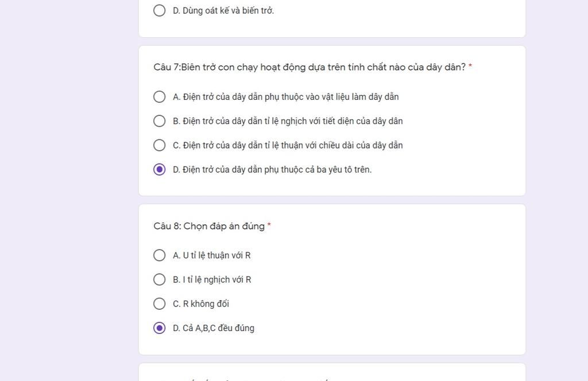The image size is (588, 381).
Task: Pick Câu 8 option C radio circle
Action: pos(160,304)
